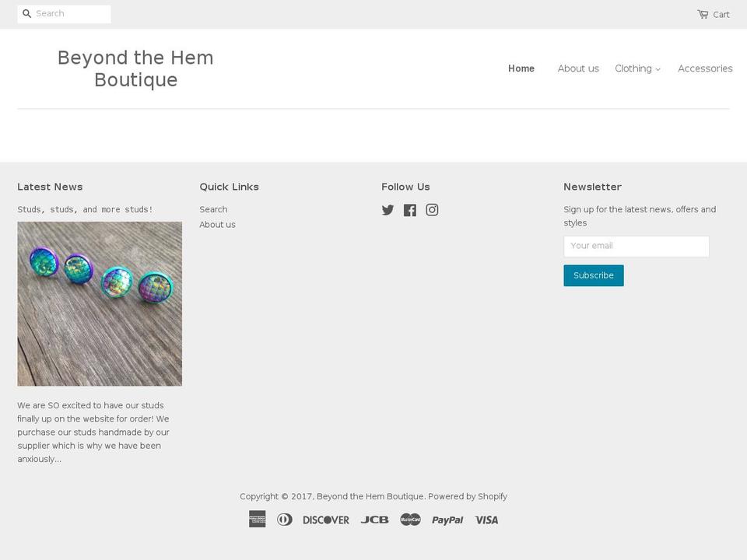Expand the Clothing dropdown menu
This screenshot has width=747, height=560.
[x=637, y=68]
